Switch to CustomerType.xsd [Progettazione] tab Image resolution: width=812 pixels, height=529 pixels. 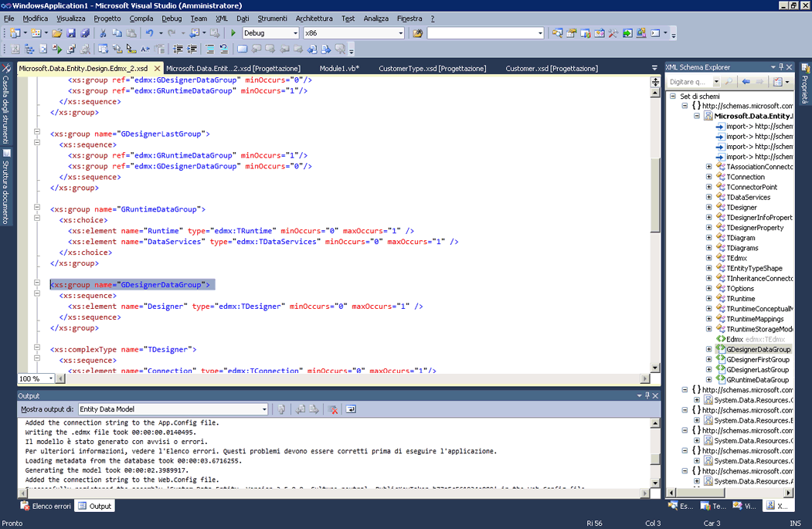[x=432, y=68]
